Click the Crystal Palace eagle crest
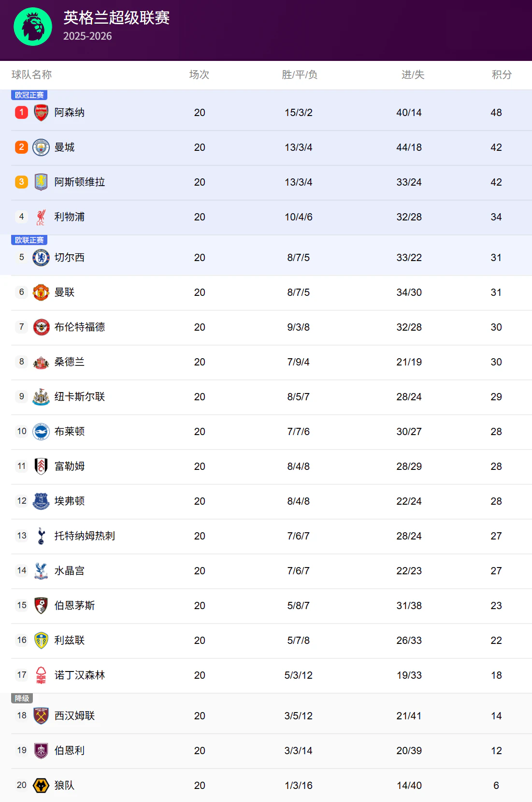 pos(41,571)
